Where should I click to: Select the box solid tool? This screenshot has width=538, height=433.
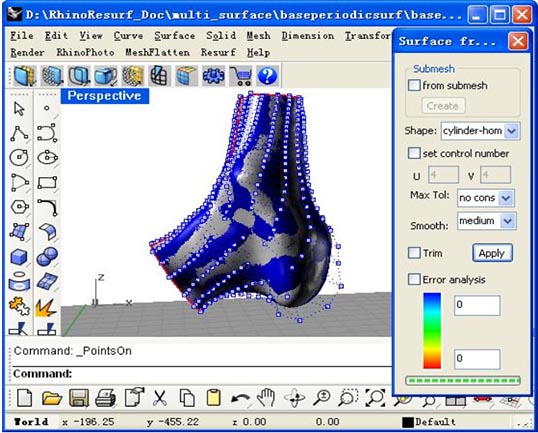[19, 257]
